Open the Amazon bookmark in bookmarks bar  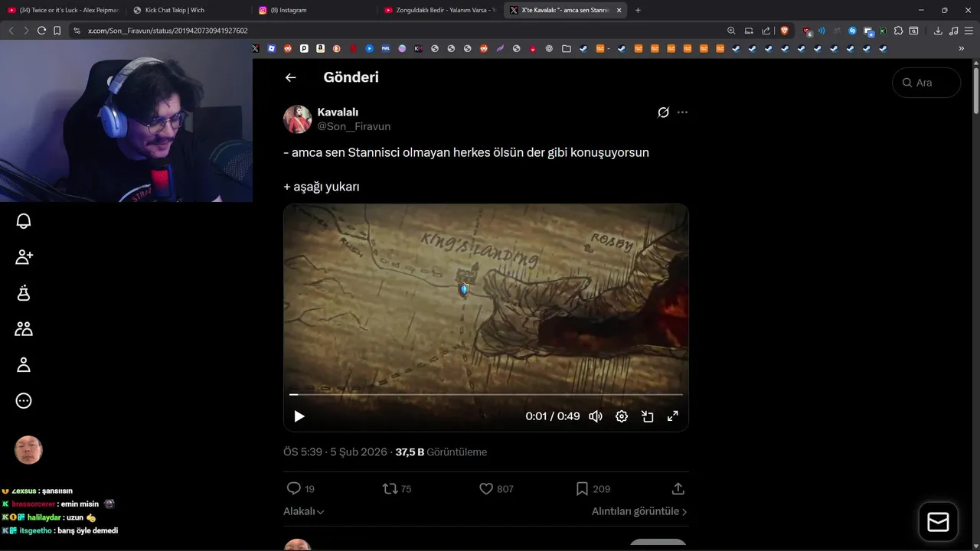pos(320,48)
